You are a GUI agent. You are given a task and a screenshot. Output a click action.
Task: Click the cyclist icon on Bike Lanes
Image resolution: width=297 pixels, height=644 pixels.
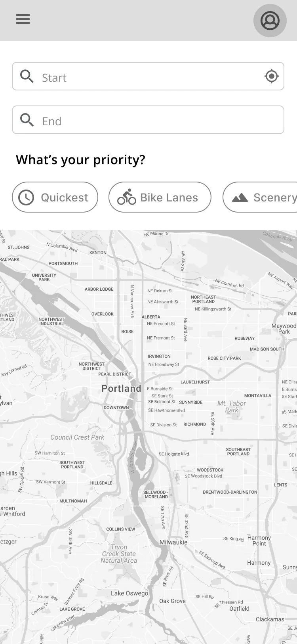click(126, 197)
